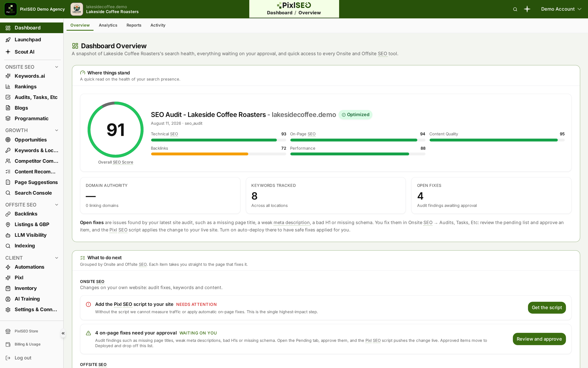The image size is (588, 368).
Task: Switch to the Overview tab
Action: pos(80,25)
